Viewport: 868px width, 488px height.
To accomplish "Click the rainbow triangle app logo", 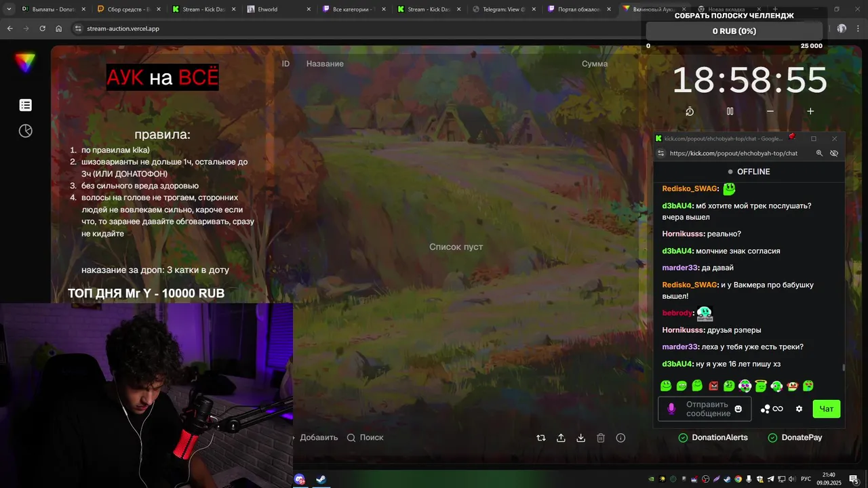I will [25, 62].
